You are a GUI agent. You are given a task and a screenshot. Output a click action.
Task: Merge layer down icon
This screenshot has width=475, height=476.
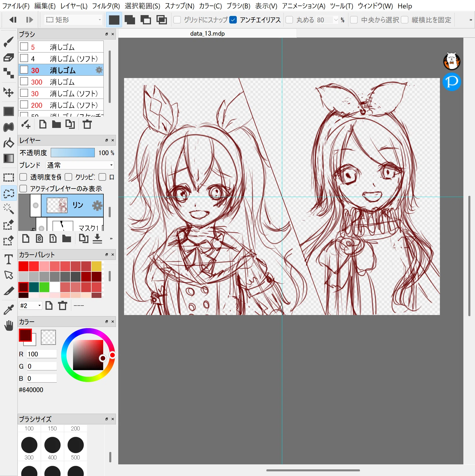tap(97, 239)
